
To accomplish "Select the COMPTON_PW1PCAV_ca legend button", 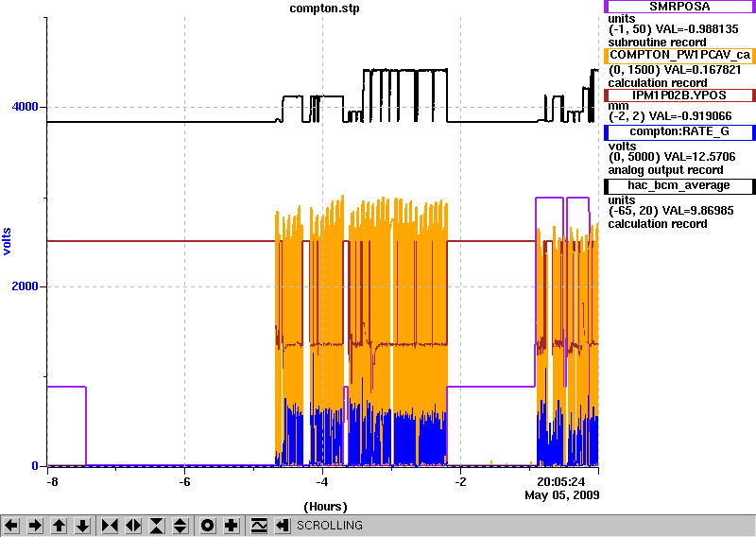I will 679,55.
